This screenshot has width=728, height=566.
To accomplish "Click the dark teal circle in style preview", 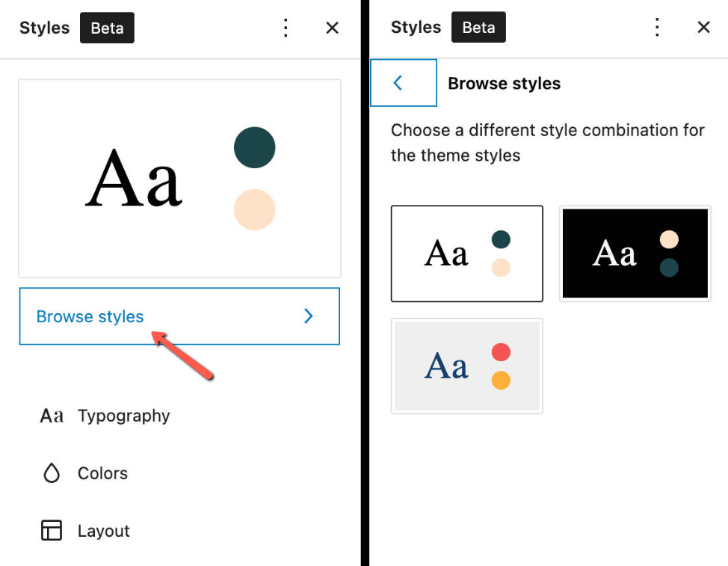I will click(x=254, y=147).
